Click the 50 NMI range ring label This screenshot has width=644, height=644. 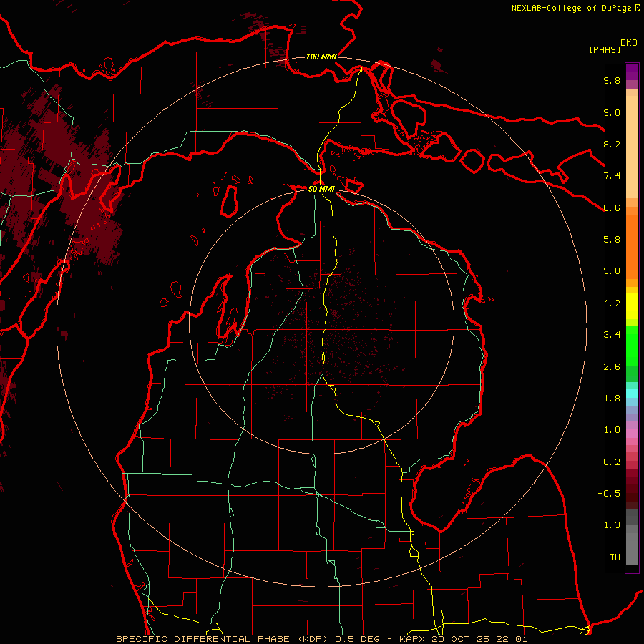321,189
